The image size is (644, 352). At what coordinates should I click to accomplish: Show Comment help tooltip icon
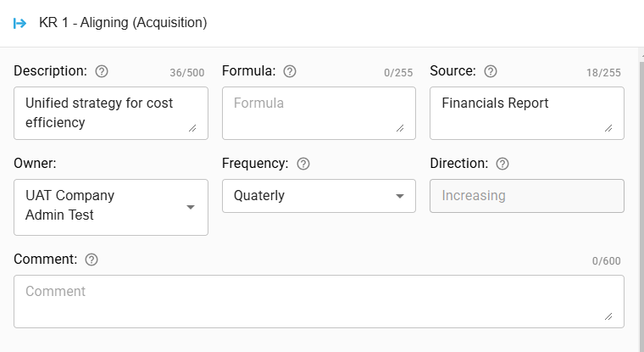pyautogui.click(x=92, y=260)
